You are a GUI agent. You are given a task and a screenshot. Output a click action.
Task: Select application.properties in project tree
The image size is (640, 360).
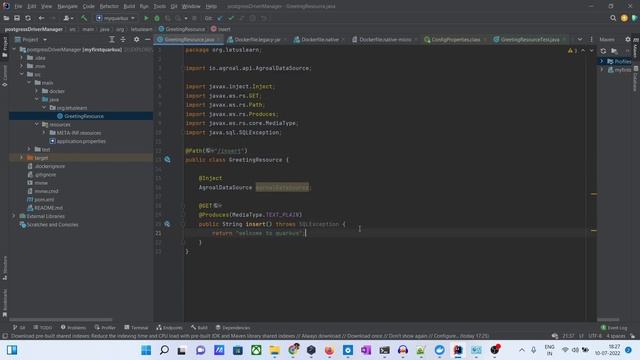pyautogui.click(x=81, y=141)
